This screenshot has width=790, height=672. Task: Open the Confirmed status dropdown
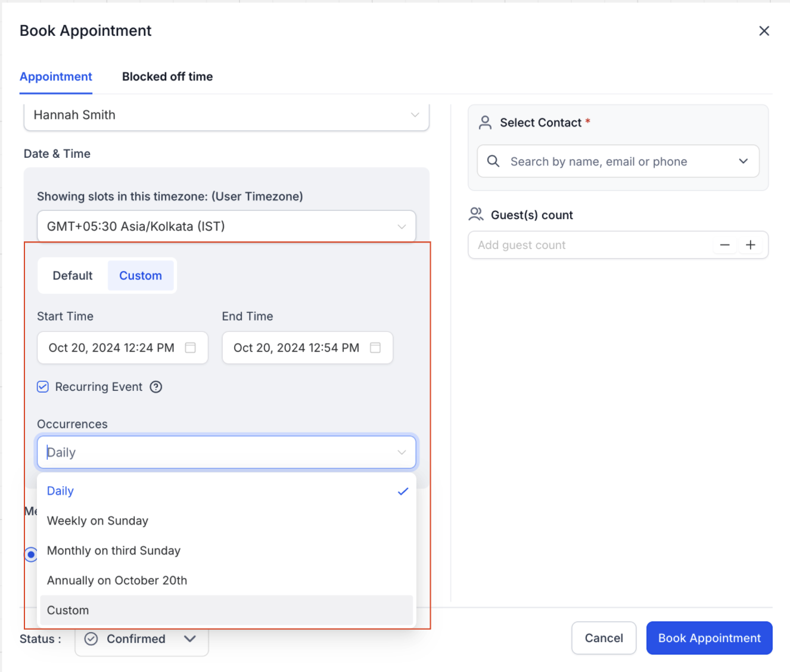point(142,639)
